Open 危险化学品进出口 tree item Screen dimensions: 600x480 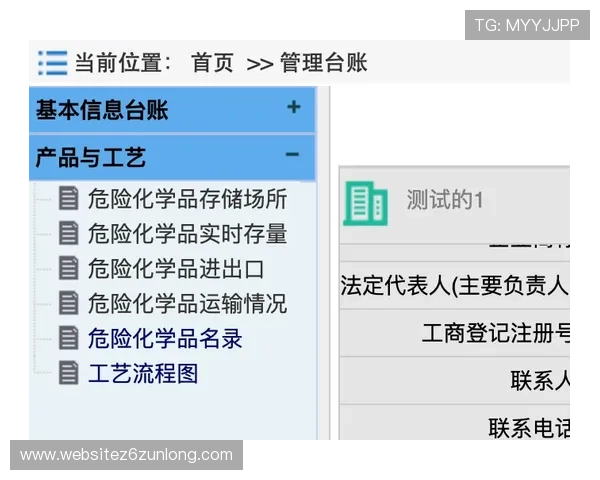(x=176, y=269)
